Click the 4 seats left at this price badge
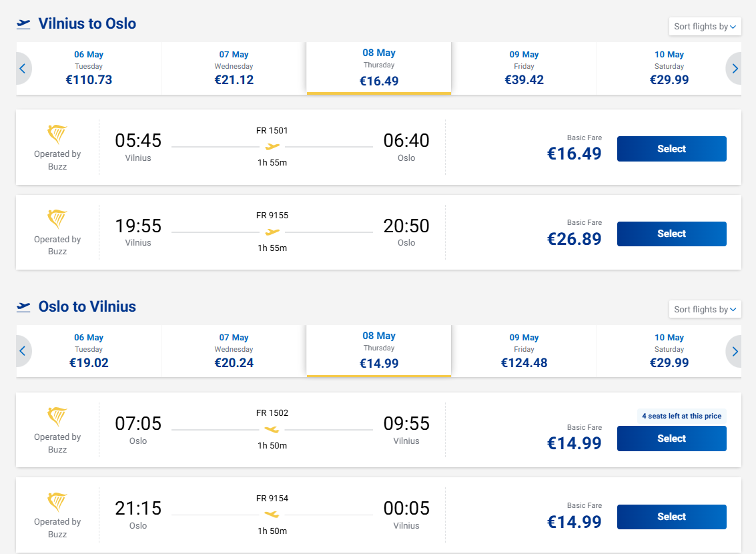The height and width of the screenshot is (554, 756). 682,416
